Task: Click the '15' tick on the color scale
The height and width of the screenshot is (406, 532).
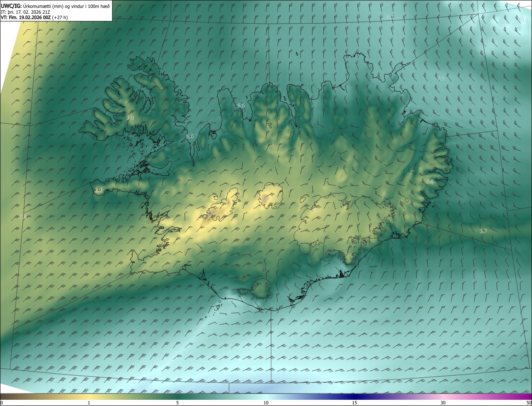Action: (355, 403)
